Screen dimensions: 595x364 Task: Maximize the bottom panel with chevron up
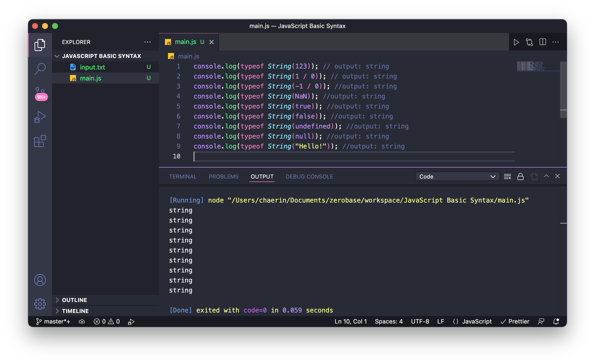[x=546, y=176]
